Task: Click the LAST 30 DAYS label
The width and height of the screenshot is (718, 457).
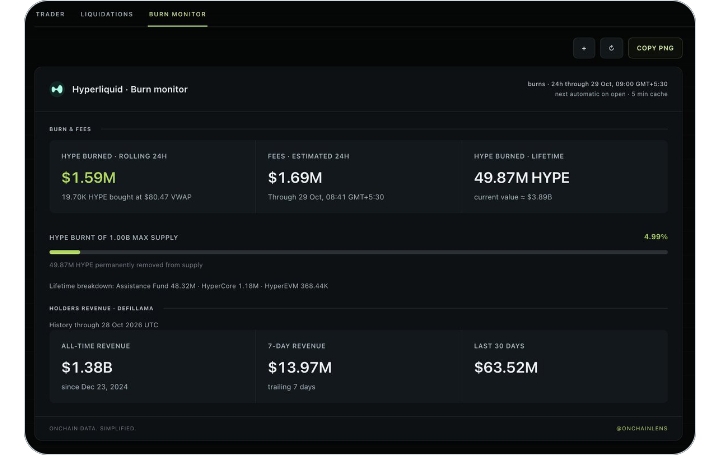Action: 499,346
